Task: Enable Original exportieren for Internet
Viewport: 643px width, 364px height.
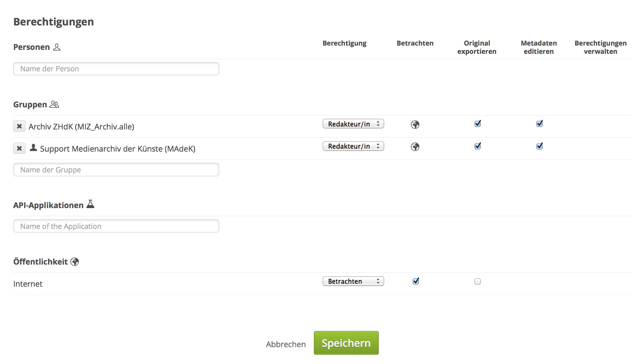Action: point(477,281)
